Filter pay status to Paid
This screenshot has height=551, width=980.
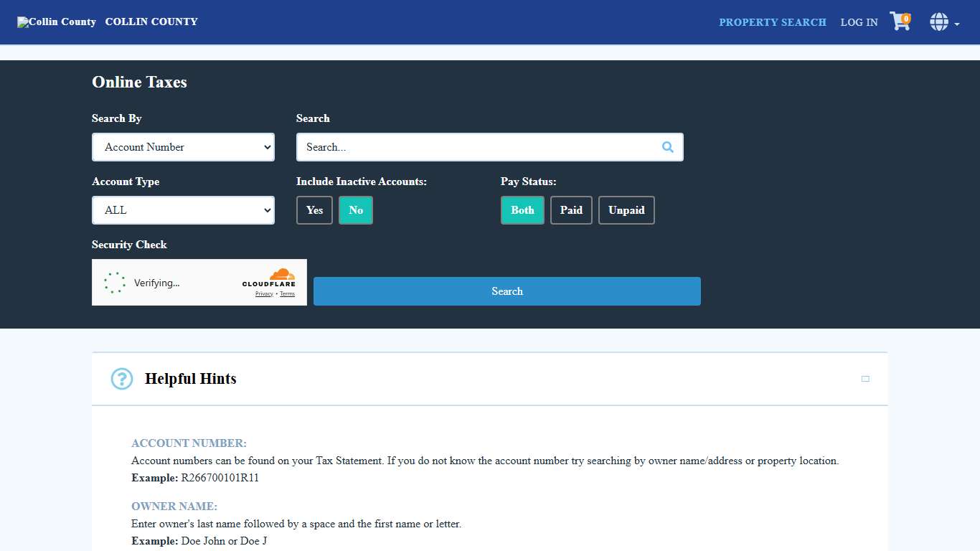click(x=571, y=210)
